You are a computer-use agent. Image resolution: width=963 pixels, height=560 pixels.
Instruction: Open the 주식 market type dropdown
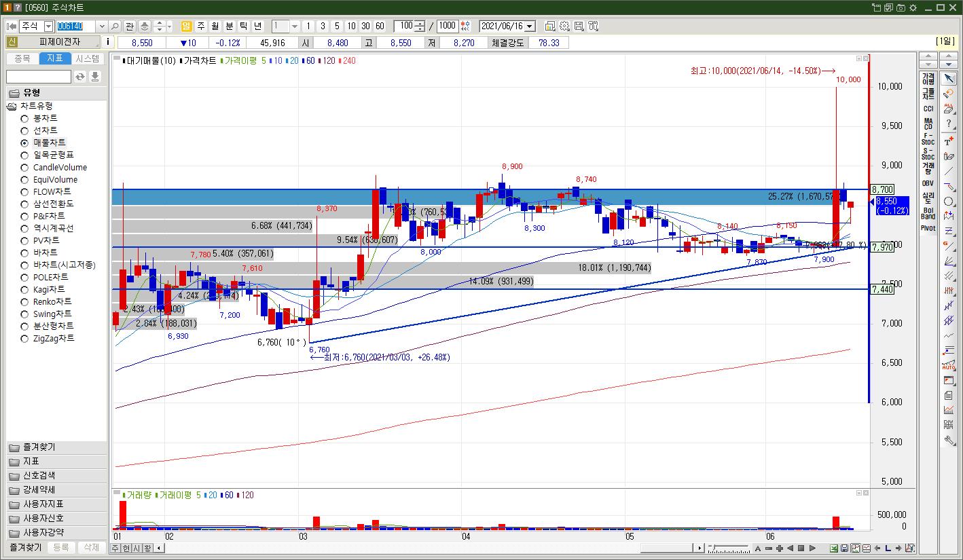click(48, 26)
